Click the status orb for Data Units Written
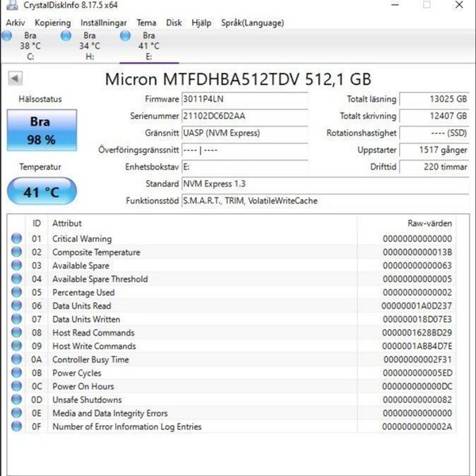476x476 pixels. pyautogui.click(x=17, y=319)
